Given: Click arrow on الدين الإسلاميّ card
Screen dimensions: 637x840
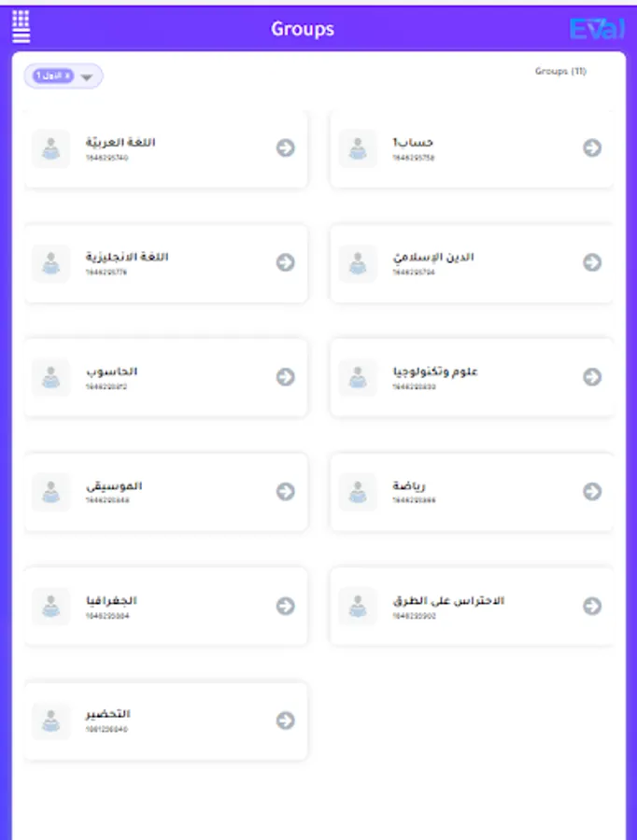Looking at the screenshot, I should click(592, 262).
